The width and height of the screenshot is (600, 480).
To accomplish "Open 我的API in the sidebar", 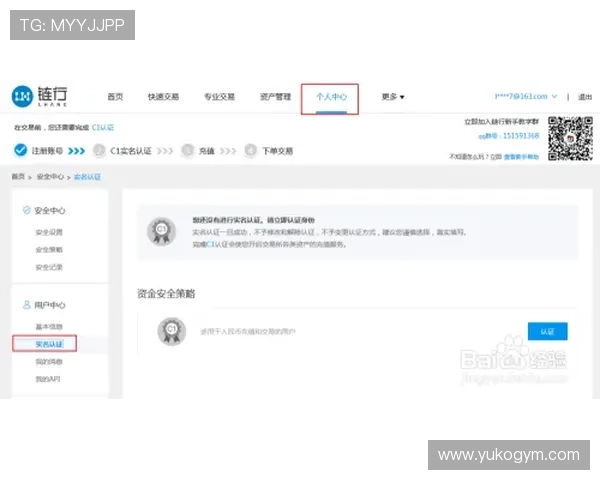I will click(48, 379).
